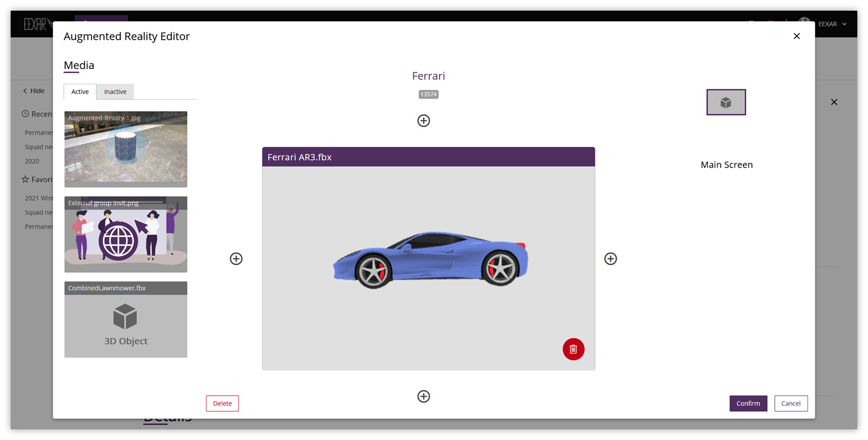Click the Ferrari AR3.fbx header bar
The height and width of the screenshot is (440, 868).
tap(428, 157)
